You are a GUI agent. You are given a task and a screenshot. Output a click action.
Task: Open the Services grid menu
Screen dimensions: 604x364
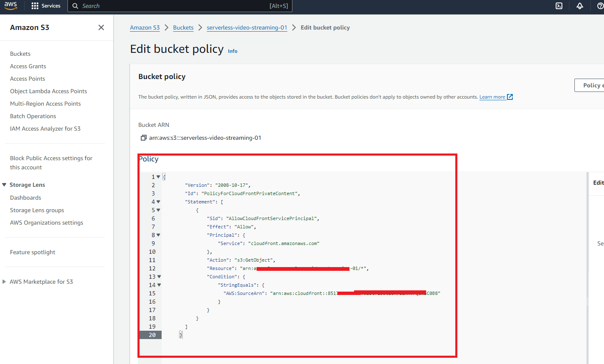click(x=46, y=6)
